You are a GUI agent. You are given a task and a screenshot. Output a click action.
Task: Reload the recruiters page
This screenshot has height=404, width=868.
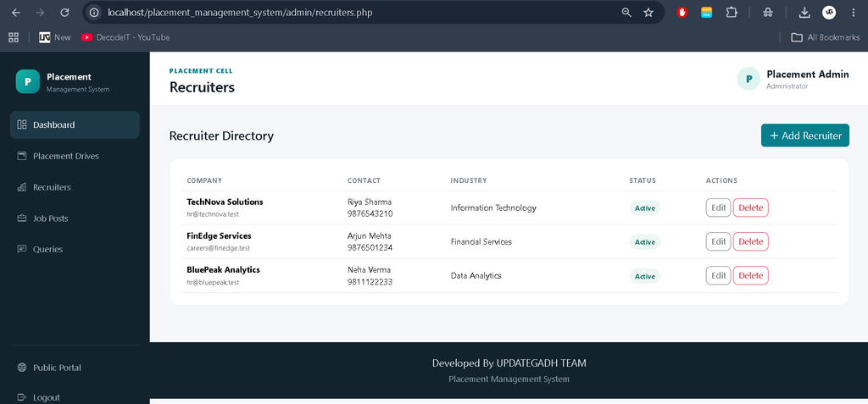[64, 12]
